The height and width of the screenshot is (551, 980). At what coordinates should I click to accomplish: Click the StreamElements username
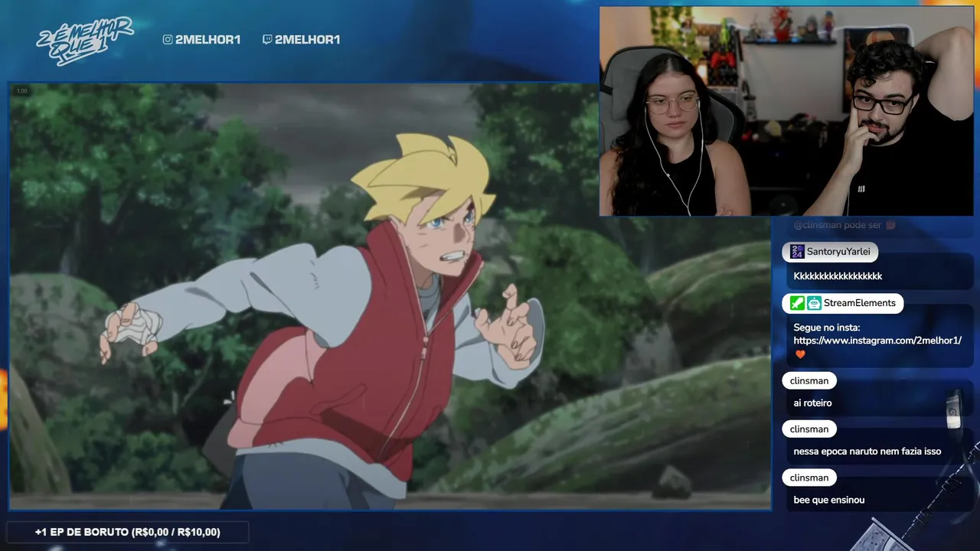[859, 303]
